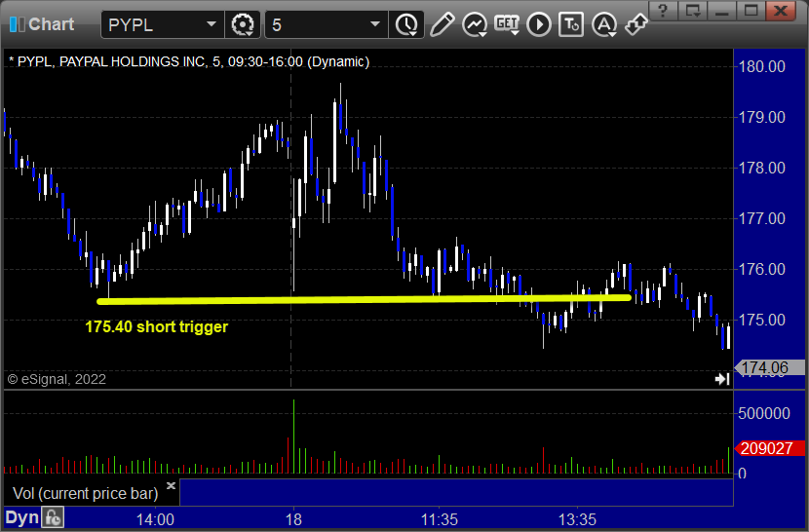
Task: Click the 179.00 price axis label
Action: [762, 117]
